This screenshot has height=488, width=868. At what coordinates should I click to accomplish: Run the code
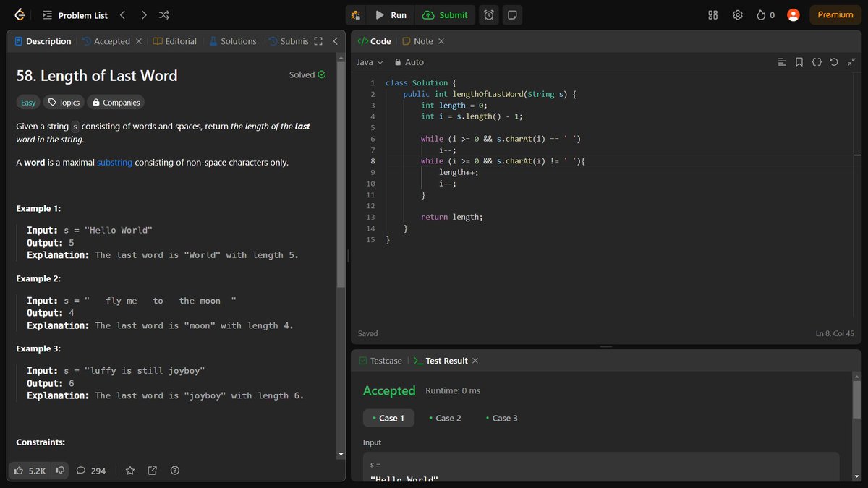pos(391,14)
